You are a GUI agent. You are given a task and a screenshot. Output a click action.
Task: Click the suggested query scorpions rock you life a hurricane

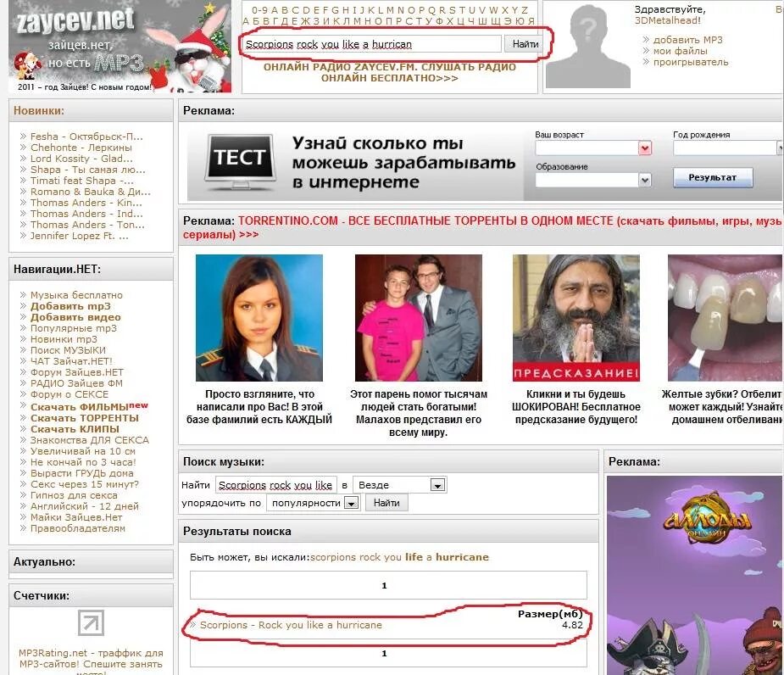399,557
